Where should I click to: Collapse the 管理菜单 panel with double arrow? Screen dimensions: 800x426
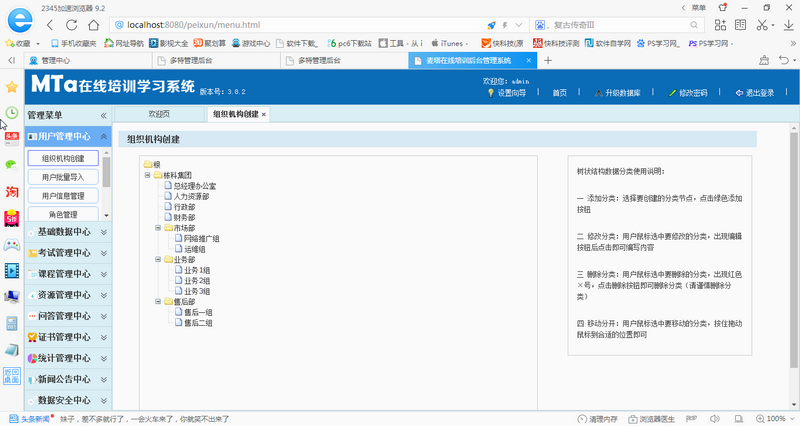tap(104, 115)
